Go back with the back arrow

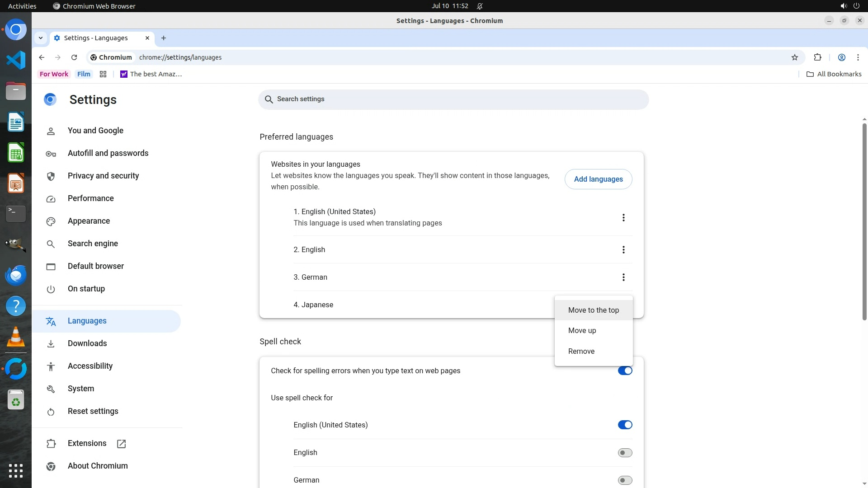[x=42, y=57]
